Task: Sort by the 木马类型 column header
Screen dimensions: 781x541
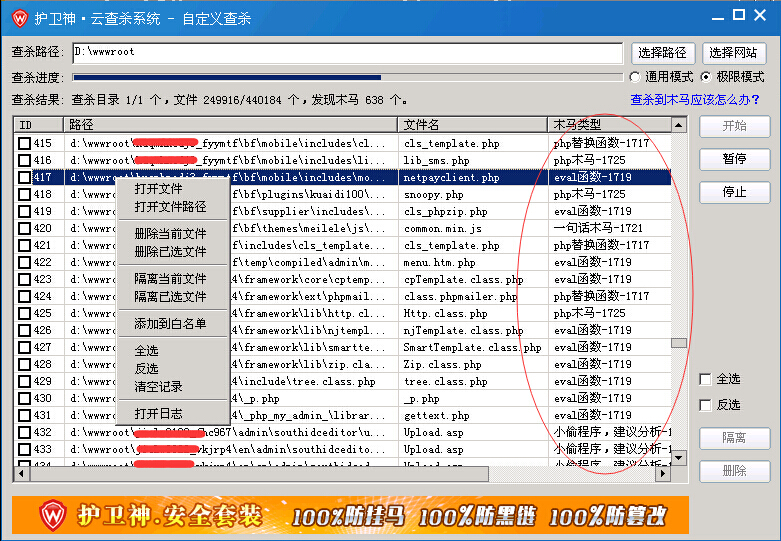Action: (609, 125)
